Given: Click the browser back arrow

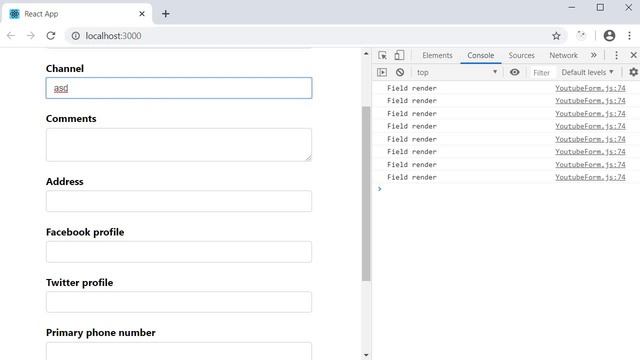Looking at the screenshot, I should pyautogui.click(x=11, y=36).
